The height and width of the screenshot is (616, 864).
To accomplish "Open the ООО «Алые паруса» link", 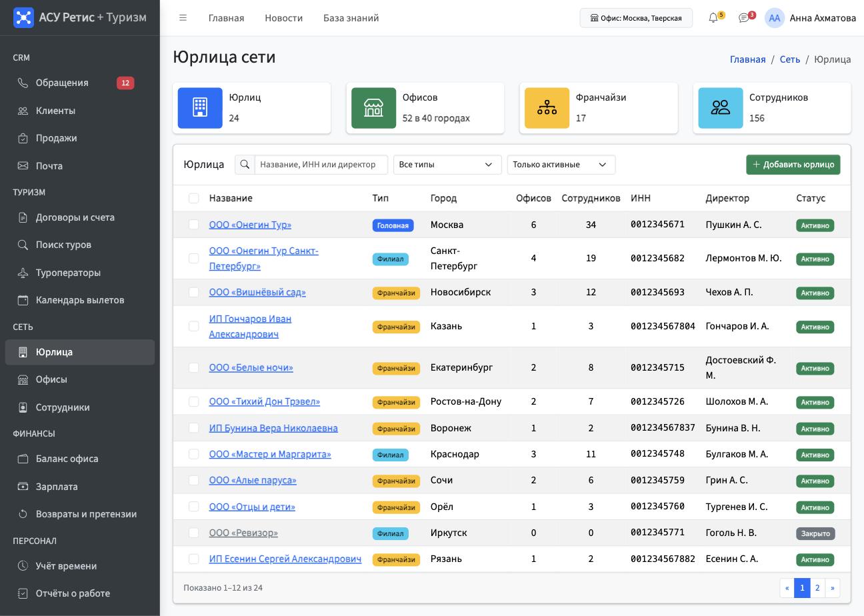I will point(253,480).
